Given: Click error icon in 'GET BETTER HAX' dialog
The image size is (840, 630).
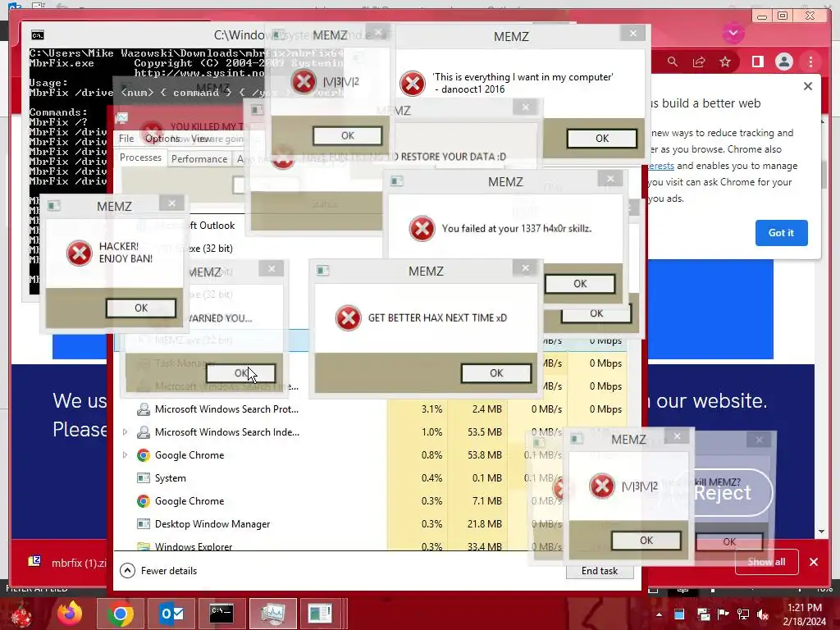Looking at the screenshot, I should pyautogui.click(x=348, y=318).
